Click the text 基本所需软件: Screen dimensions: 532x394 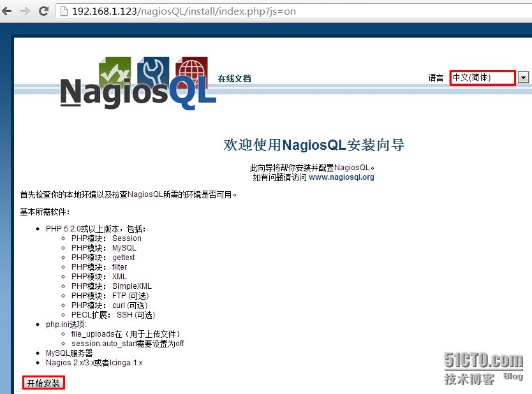[45, 212]
